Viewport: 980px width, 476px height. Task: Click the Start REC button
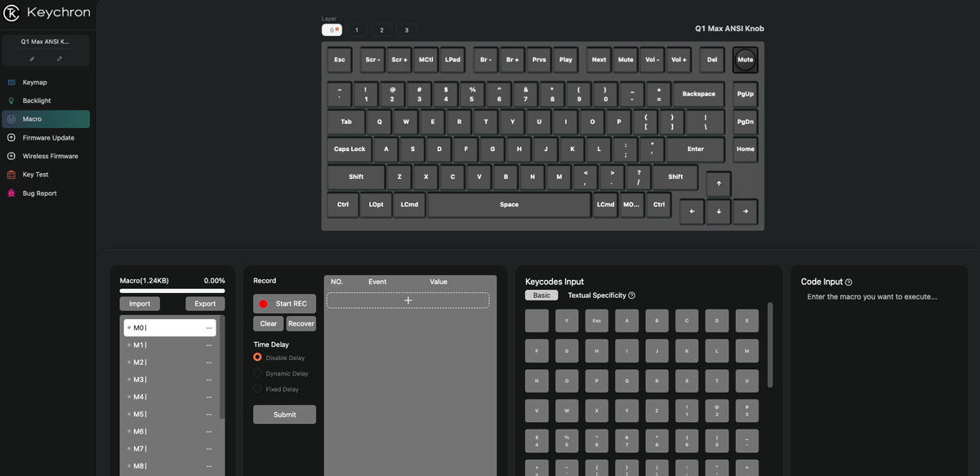coord(284,304)
